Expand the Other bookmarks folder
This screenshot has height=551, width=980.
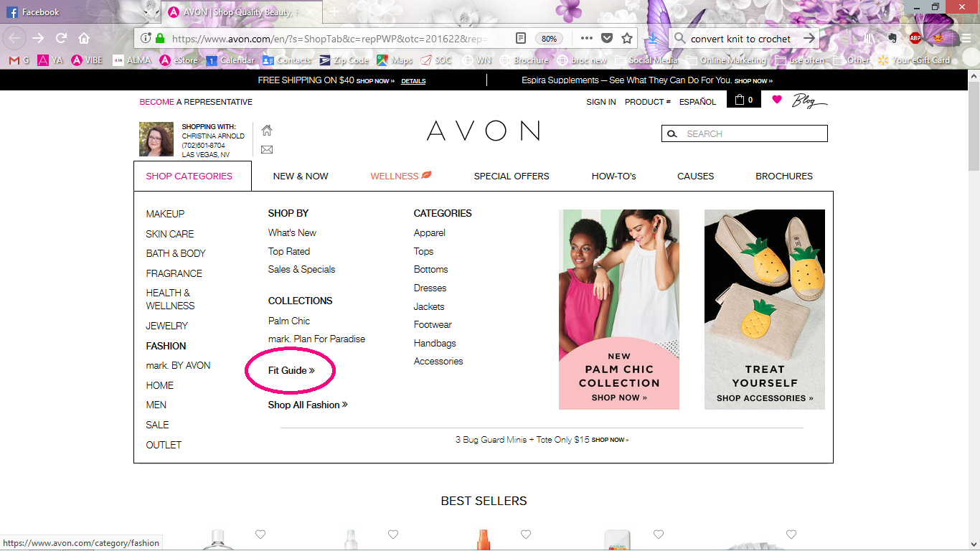tap(851, 60)
